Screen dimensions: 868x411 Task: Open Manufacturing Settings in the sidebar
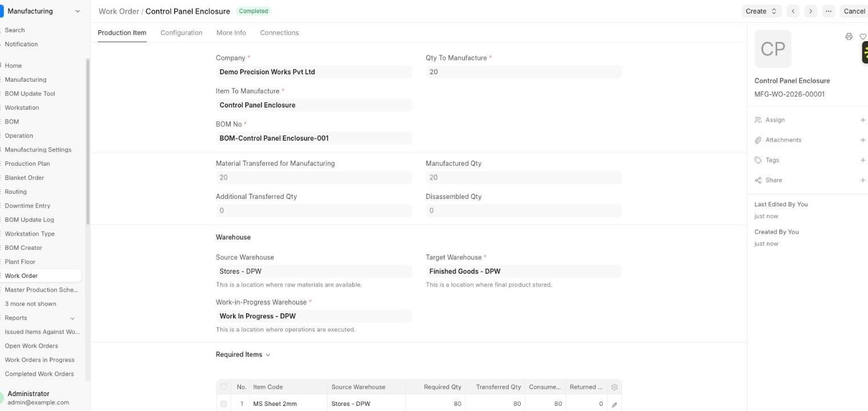coord(38,149)
